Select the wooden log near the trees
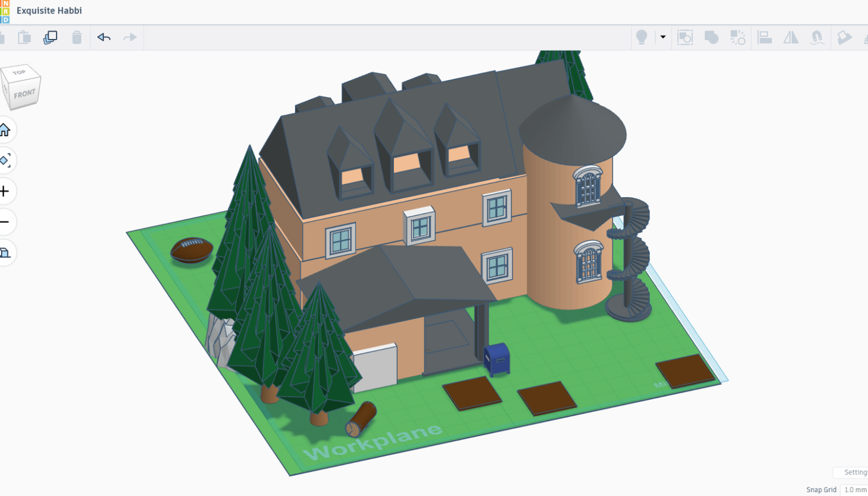The image size is (868, 496). 361,419
